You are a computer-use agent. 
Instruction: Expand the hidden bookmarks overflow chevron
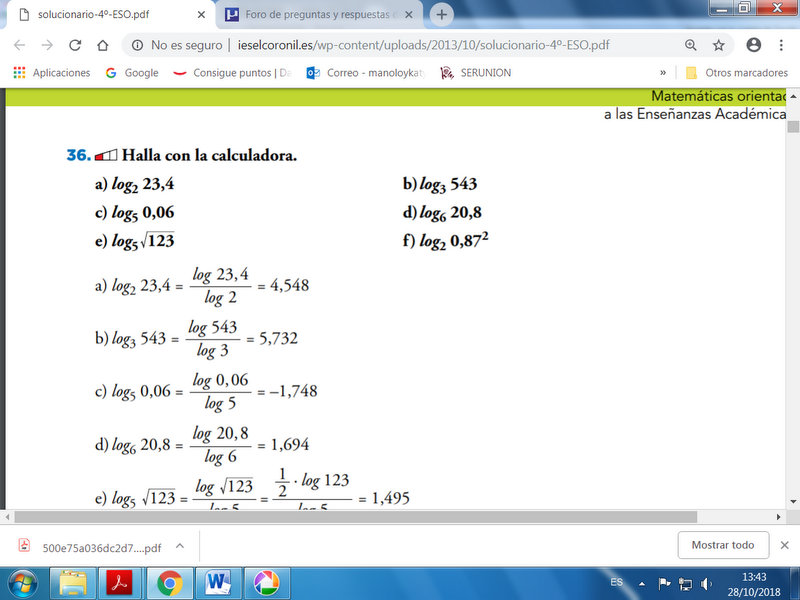[663, 73]
